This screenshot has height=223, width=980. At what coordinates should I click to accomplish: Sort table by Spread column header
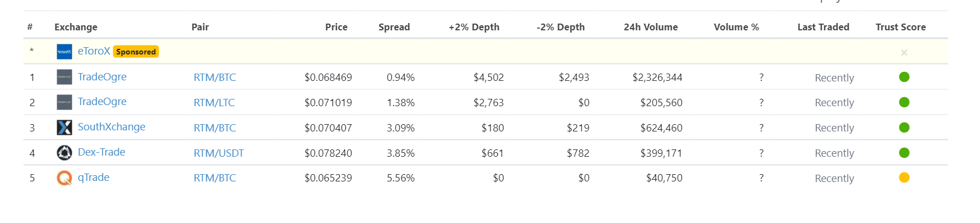[394, 27]
